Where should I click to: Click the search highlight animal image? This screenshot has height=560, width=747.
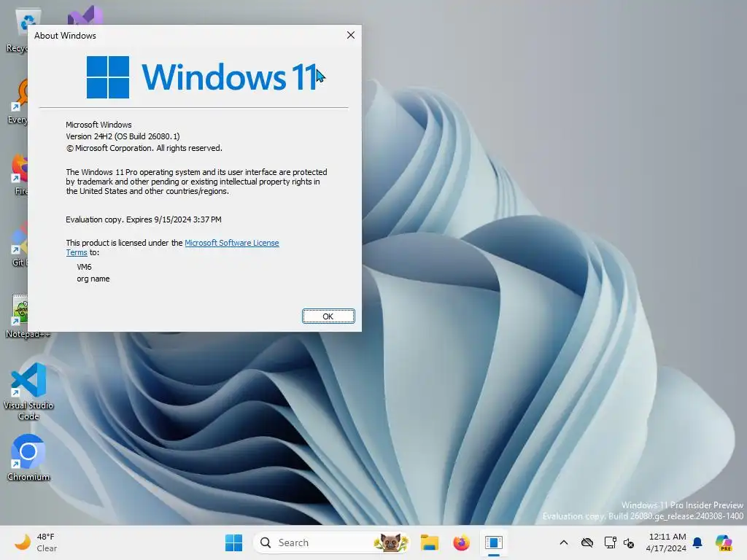[391, 542]
